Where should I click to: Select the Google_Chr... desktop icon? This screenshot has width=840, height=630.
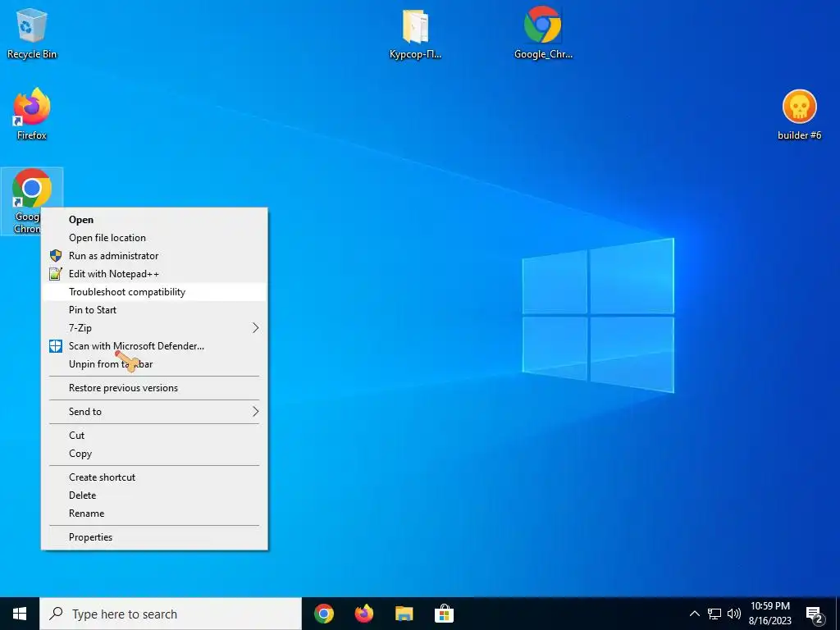[x=543, y=33]
